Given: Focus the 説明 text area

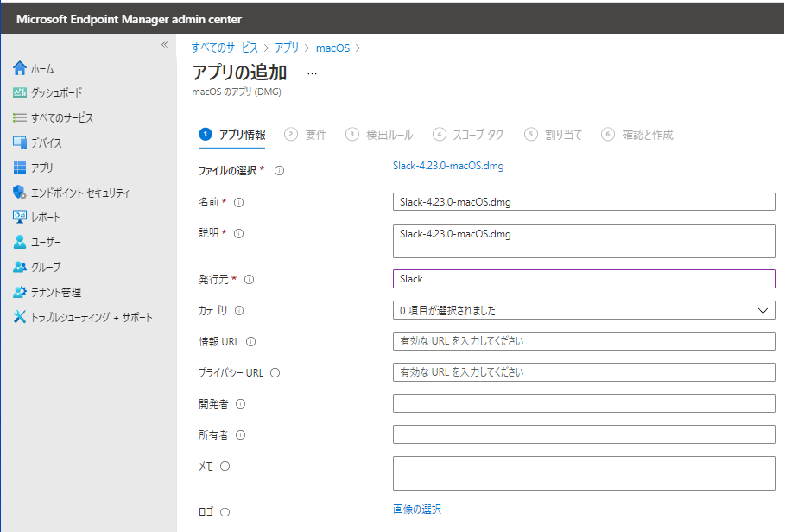Looking at the screenshot, I should click(584, 241).
